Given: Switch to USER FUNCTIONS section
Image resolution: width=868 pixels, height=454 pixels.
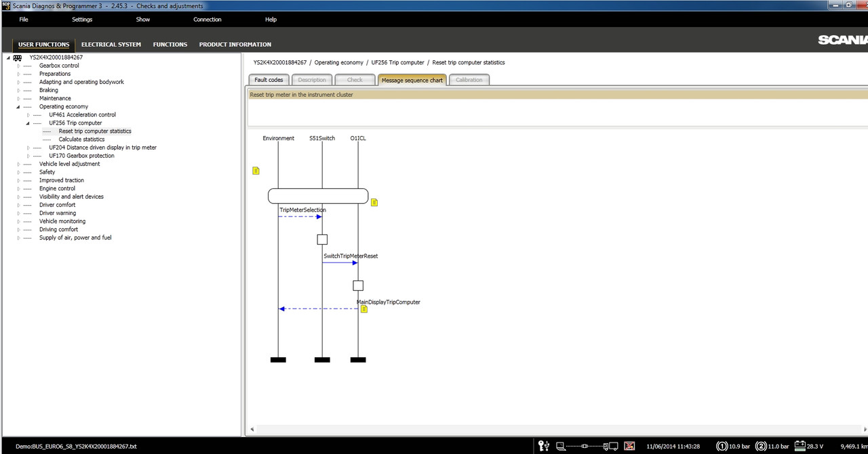Looking at the screenshot, I should [43, 45].
